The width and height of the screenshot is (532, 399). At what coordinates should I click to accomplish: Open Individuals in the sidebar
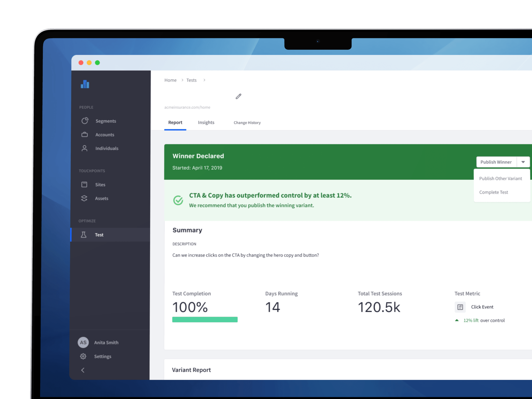(107, 148)
